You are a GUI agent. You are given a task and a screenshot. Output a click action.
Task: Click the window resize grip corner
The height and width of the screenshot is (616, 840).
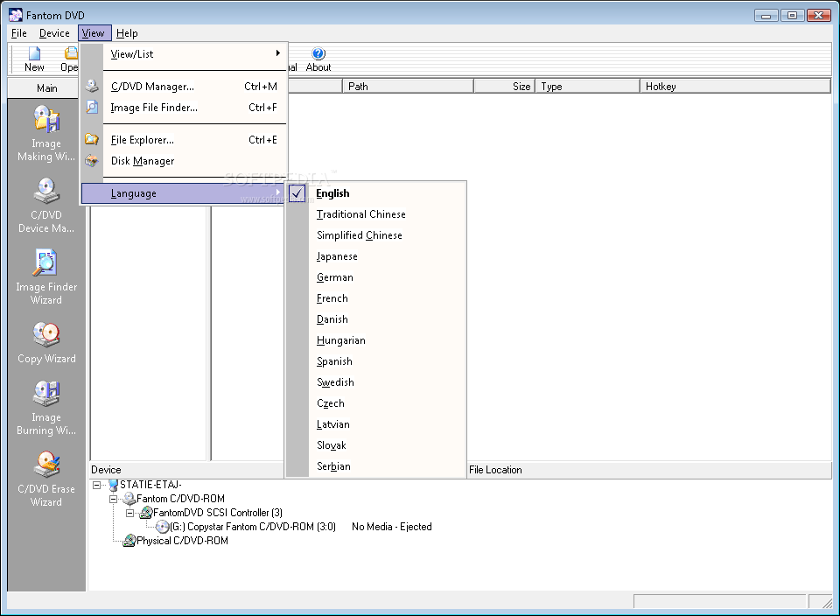tap(827, 603)
